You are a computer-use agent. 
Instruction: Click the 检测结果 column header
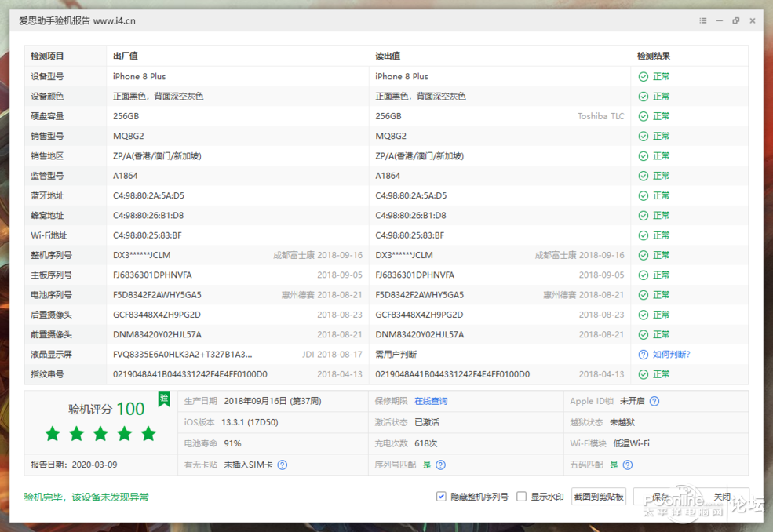[653, 56]
